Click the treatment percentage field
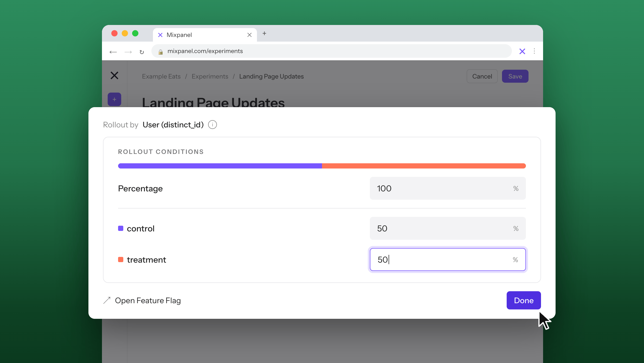Screen dimensions: 644x363 coord(448,260)
